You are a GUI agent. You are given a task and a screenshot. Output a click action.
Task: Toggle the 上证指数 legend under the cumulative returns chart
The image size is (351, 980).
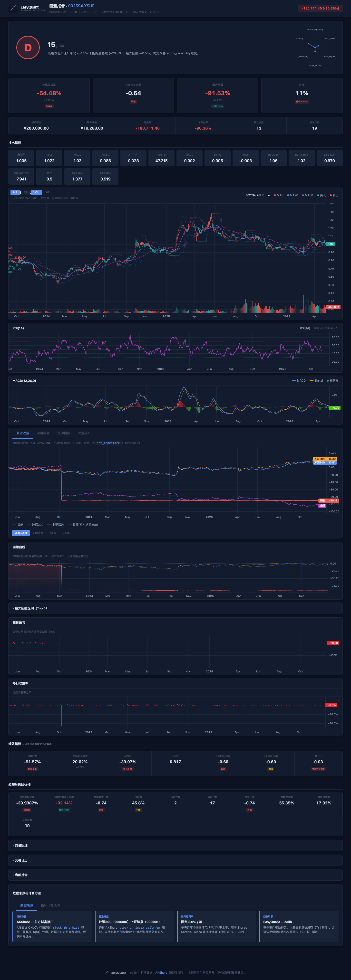click(56, 525)
